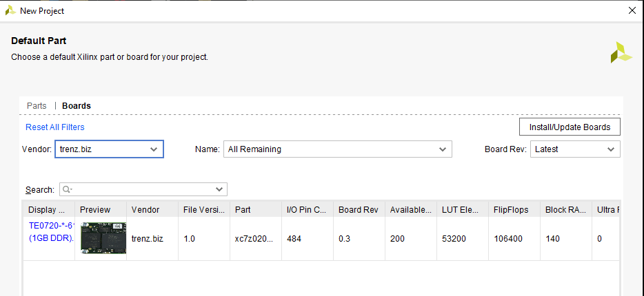
Task: Open the Board Rev dropdown showing Latest
Action: click(575, 149)
